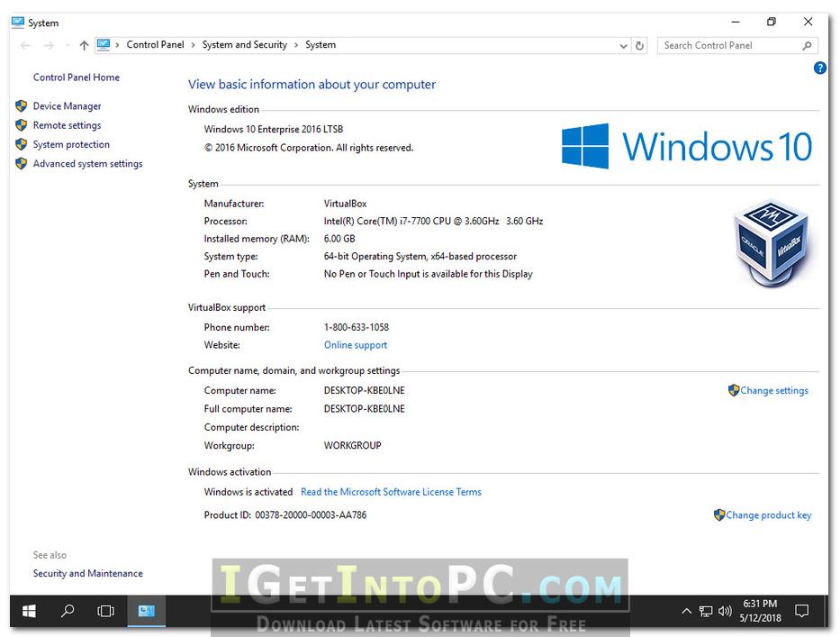Click the Refresh button in address bar
The image size is (840, 637).
pyautogui.click(x=639, y=46)
